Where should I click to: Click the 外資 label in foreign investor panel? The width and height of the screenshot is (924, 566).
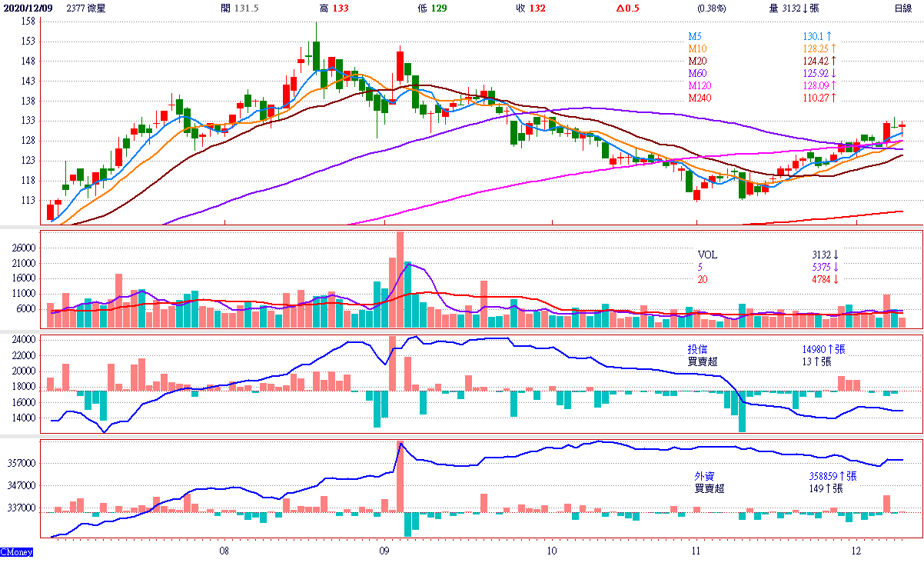705,477
